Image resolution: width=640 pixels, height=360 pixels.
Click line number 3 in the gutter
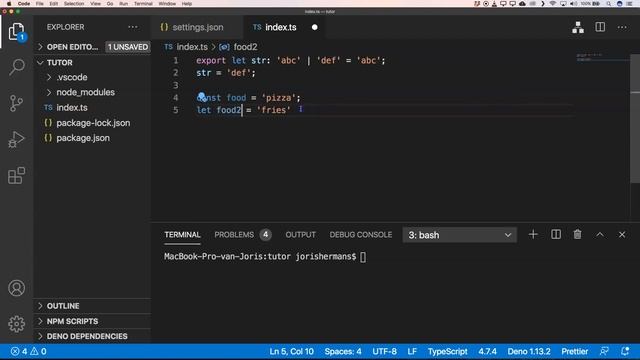tap(176, 85)
